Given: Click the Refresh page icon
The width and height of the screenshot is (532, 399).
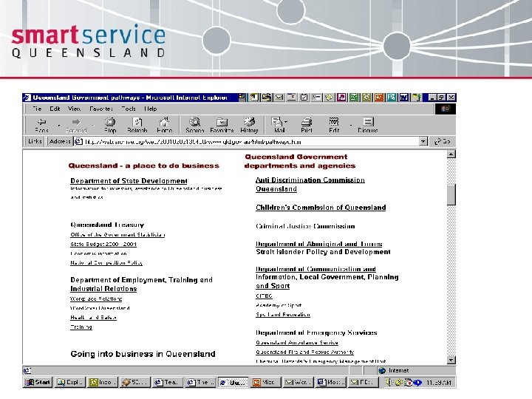Looking at the screenshot, I should tap(137, 121).
